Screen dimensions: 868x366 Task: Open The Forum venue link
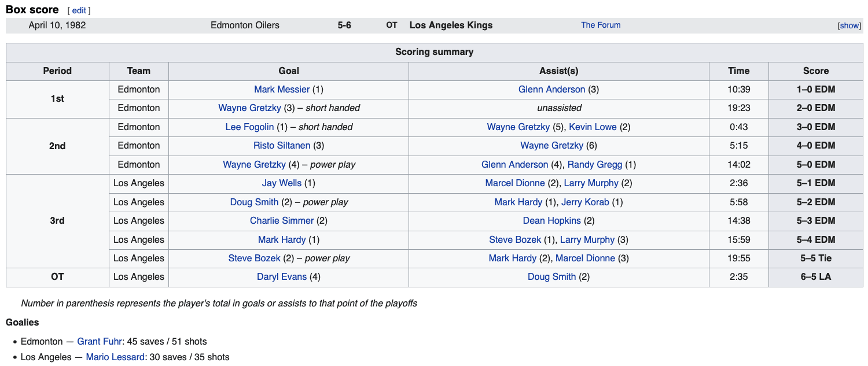(601, 25)
